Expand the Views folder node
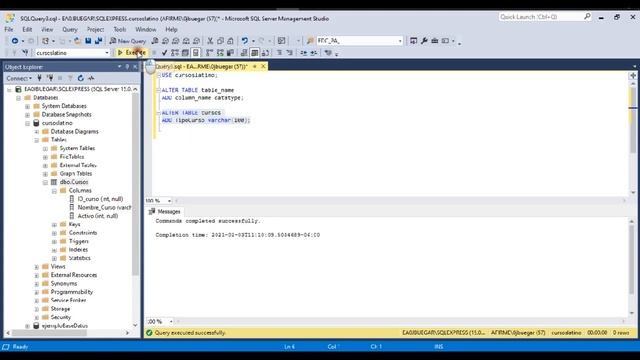 pos(36,267)
